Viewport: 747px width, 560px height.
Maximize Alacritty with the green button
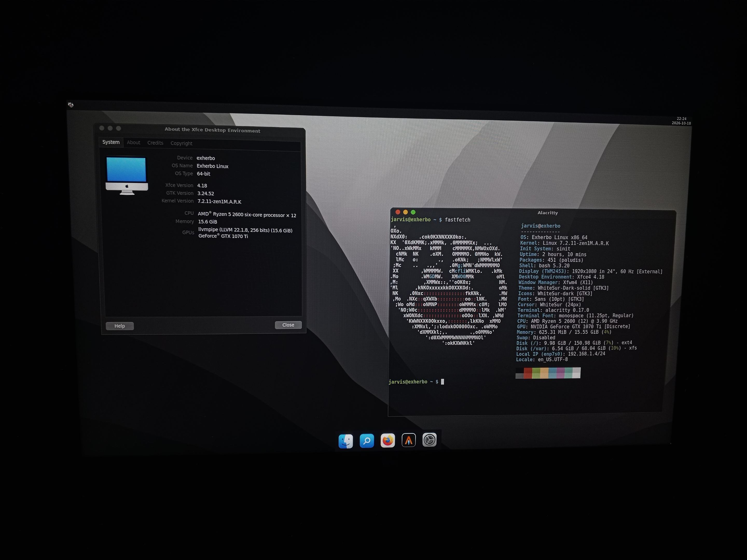pyautogui.click(x=413, y=212)
